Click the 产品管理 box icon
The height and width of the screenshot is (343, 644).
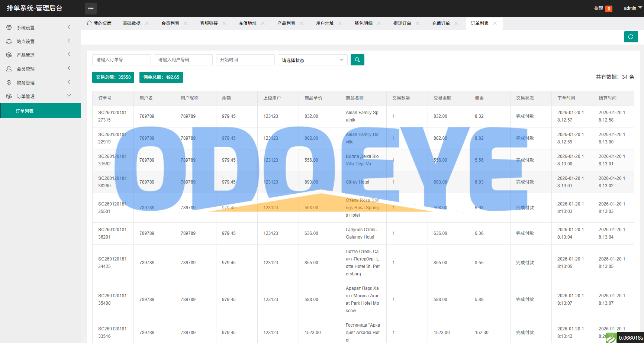tap(9, 55)
